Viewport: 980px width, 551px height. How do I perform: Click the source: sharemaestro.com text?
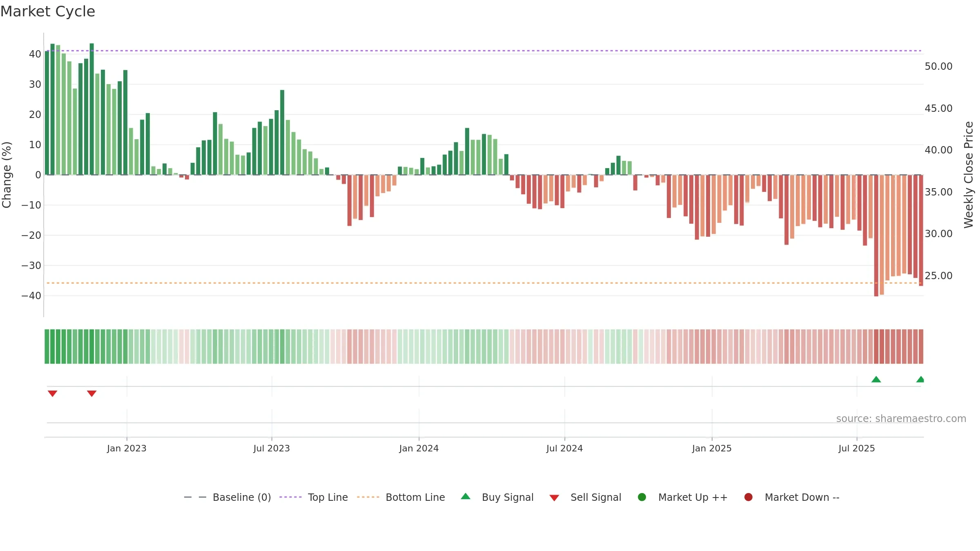coord(901,419)
